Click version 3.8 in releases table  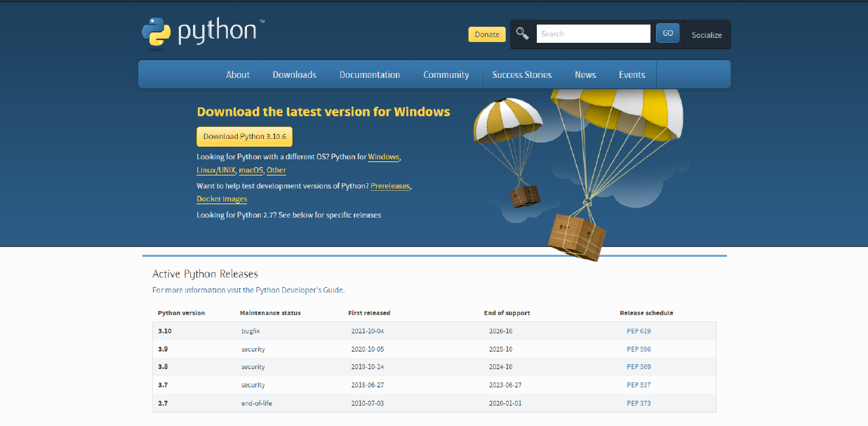tap(163, 367)
